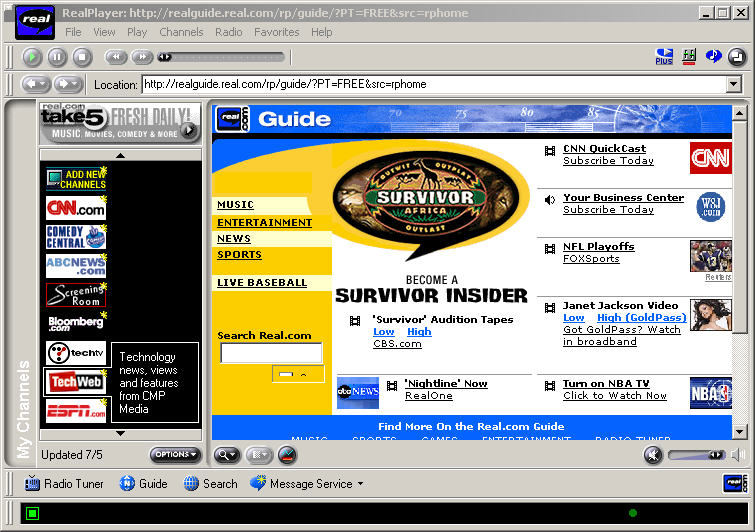
Task: Mute audio with the speaker button
Action: pos(653,455)
